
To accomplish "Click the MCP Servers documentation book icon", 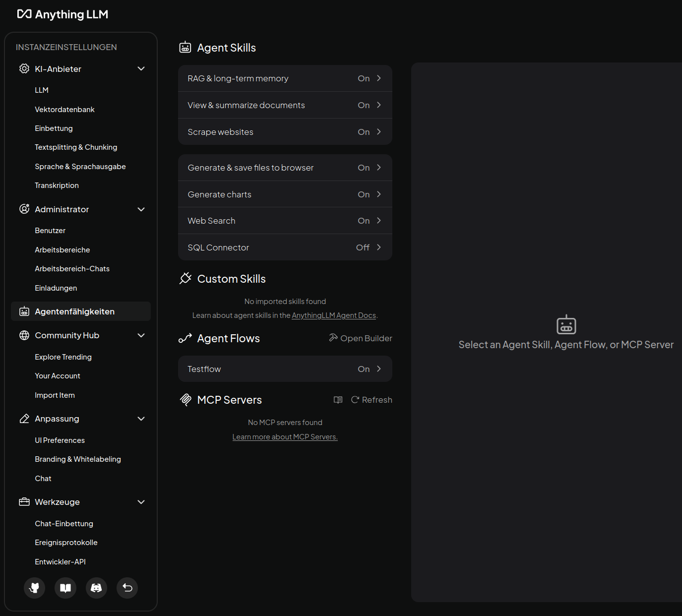I will tap(338, 400).
